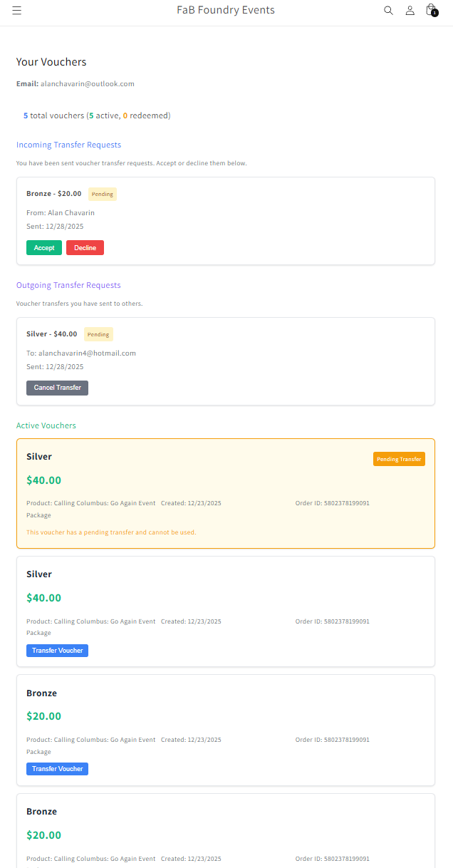The width and height of the screenshot is (453, 868).
Task: Click the Incoming Transfer Requests heading
Action: pyautogui.click(x=68, y=145)
